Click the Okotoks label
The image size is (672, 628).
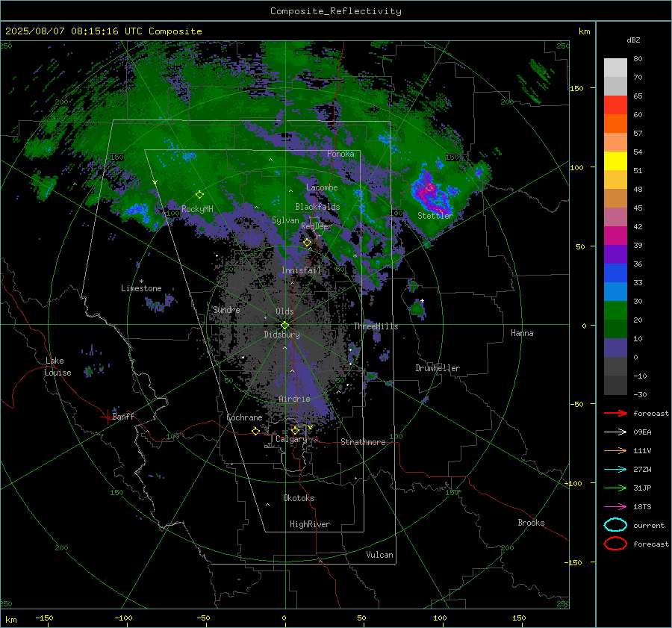299,498
